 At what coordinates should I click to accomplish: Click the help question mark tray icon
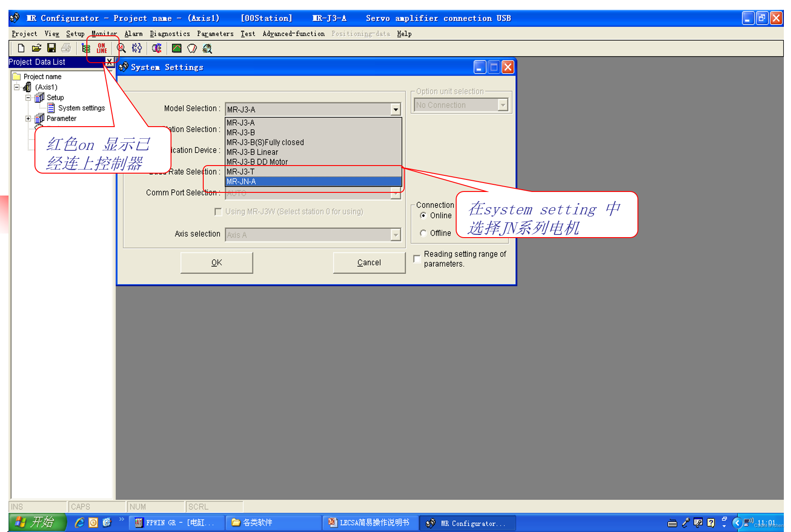click(711, 523)
